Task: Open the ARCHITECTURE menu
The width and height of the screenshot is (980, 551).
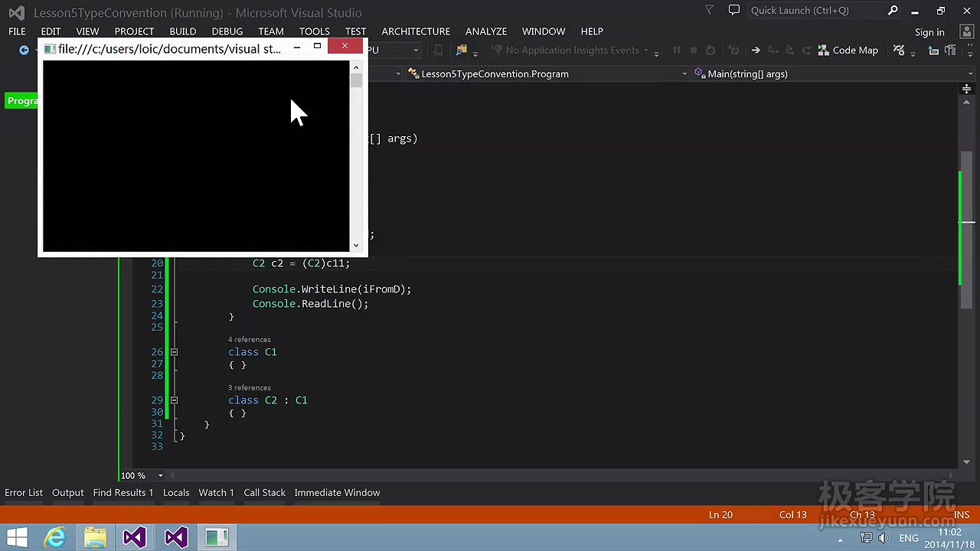Action: pos(416,31)
